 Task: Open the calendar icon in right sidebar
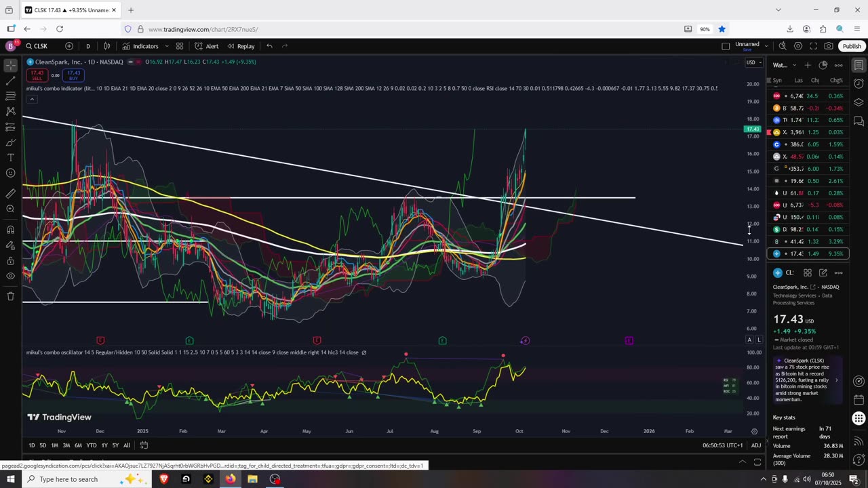click(x=859, y=400)
